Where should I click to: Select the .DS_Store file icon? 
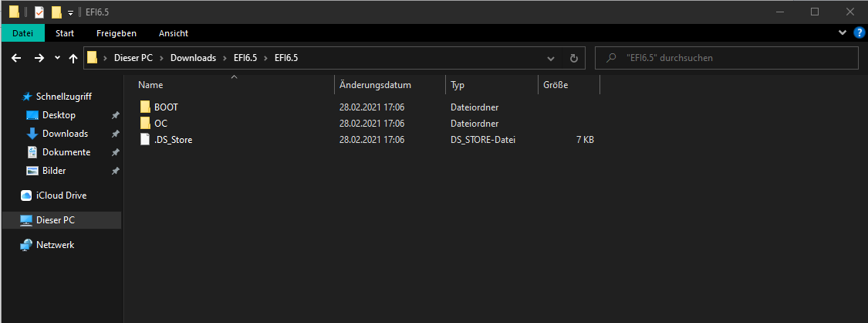[x=146, y=140]
